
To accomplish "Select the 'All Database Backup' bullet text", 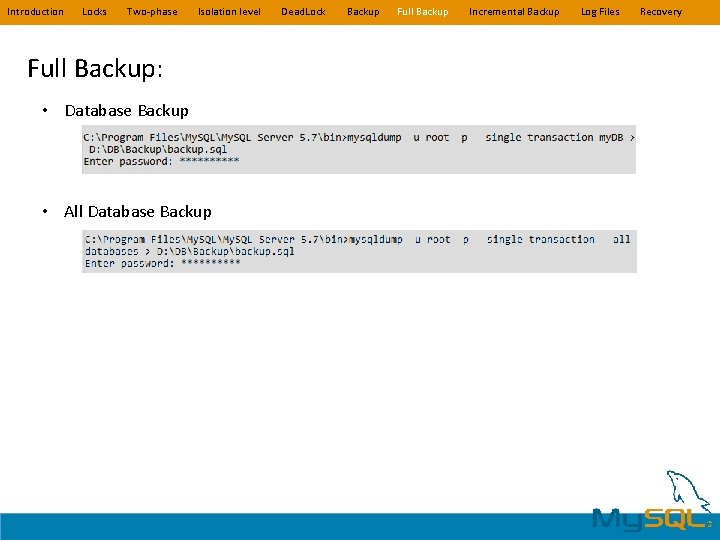I will 138,212.
